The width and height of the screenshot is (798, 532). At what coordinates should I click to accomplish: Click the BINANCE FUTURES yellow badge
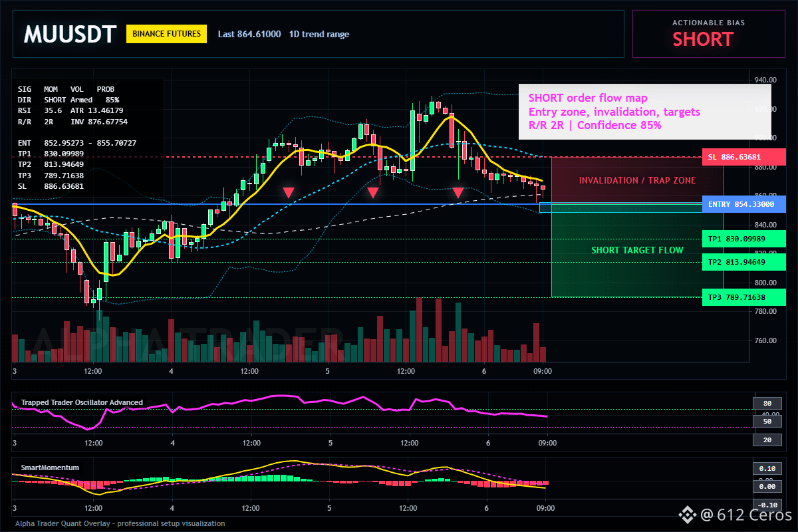point(166,34)
